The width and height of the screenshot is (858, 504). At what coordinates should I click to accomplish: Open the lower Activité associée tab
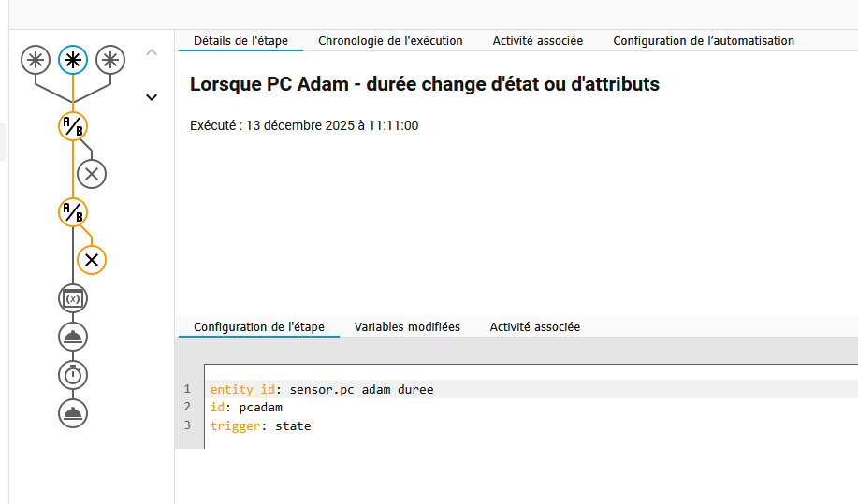535,327
